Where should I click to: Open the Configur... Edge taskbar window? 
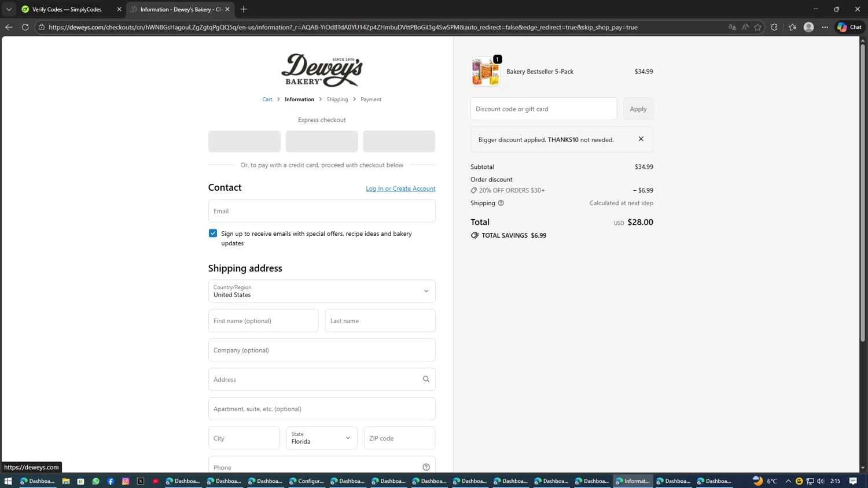click(307, 481)
